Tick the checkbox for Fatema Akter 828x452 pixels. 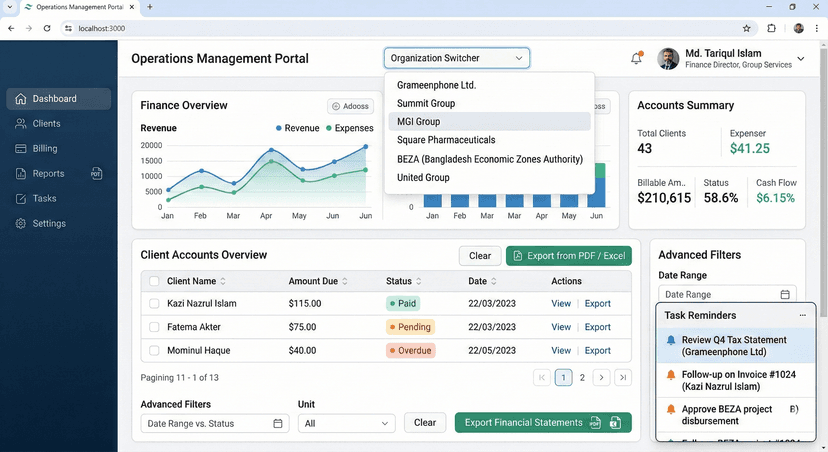coord(154,327)
